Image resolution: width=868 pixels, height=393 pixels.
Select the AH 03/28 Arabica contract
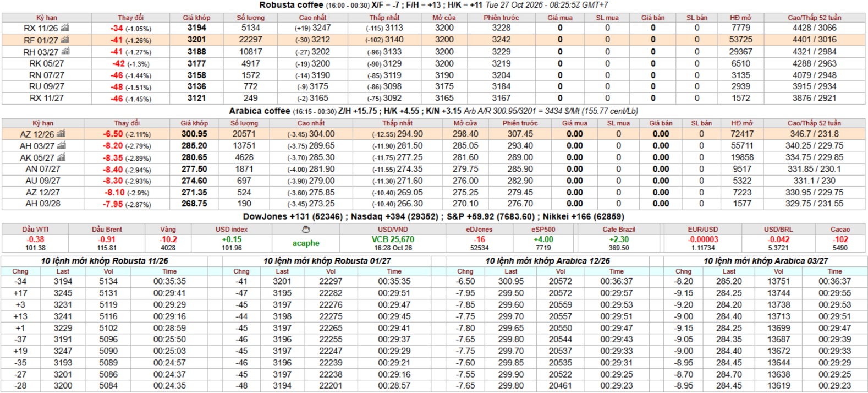(x=43, y=203)
